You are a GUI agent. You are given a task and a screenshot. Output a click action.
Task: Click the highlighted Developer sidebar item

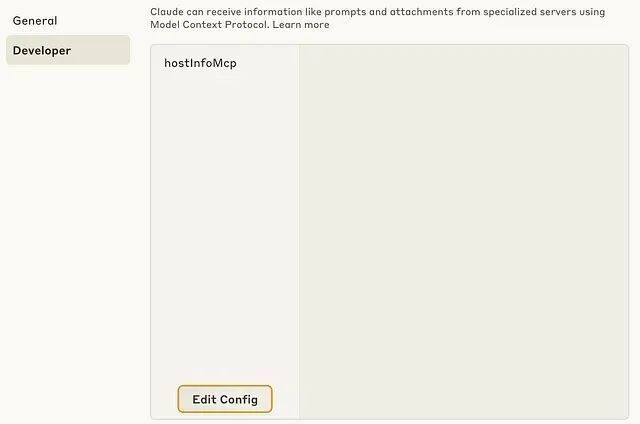pyautogui.click(x=42, y=51)
